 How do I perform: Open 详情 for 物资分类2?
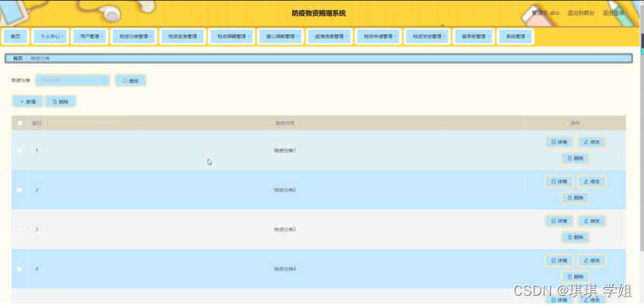559,181
